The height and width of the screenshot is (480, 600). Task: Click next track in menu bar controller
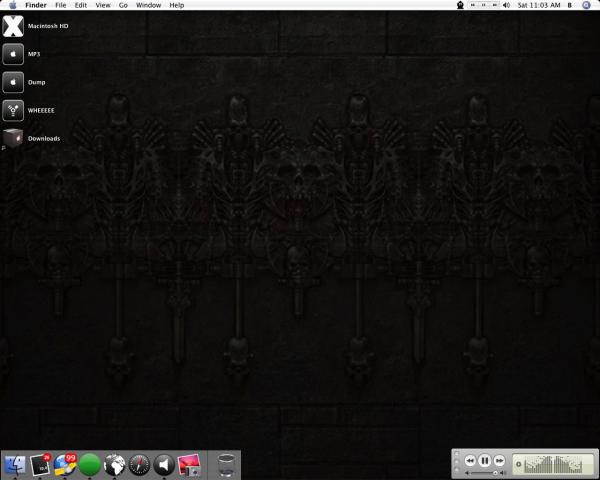pyautogui.click(x=494, y=5)
